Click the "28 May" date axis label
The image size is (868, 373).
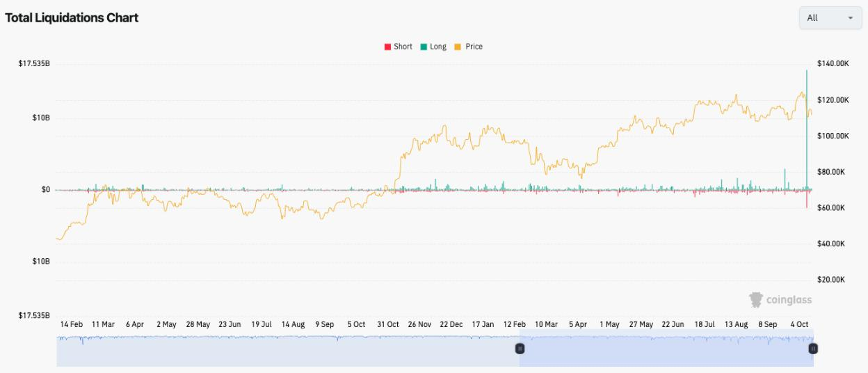[x=198, y=324]
